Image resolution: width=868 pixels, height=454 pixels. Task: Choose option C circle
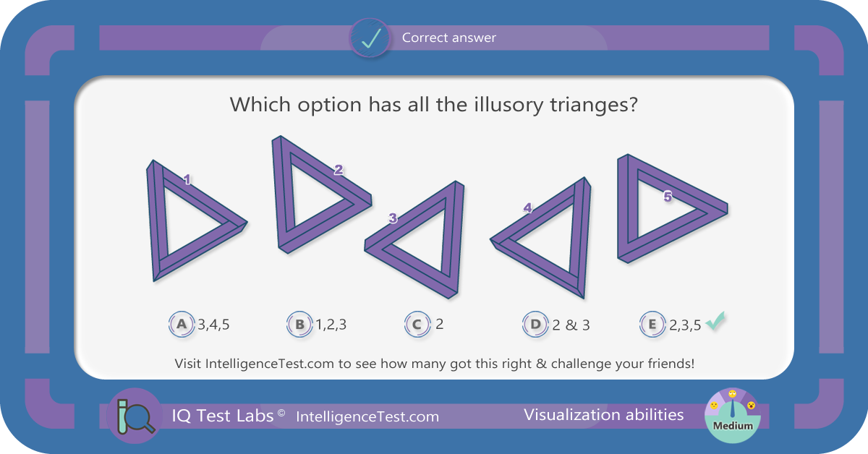point(417,325)
